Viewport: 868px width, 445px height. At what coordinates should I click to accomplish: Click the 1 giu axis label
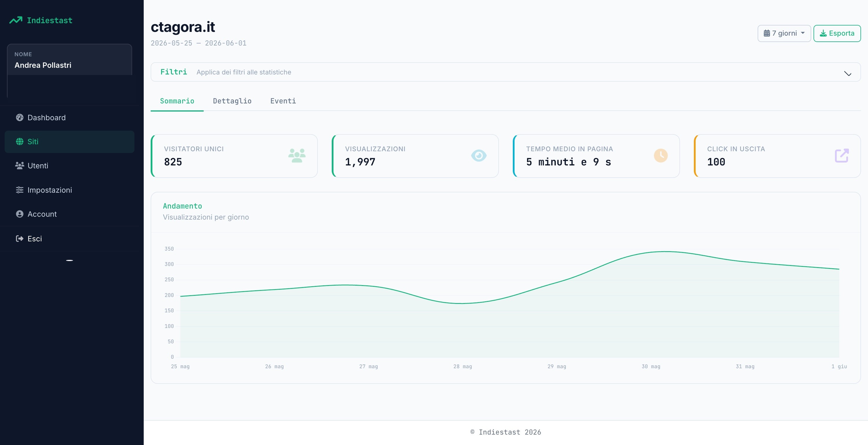click(x=839, y=366)
